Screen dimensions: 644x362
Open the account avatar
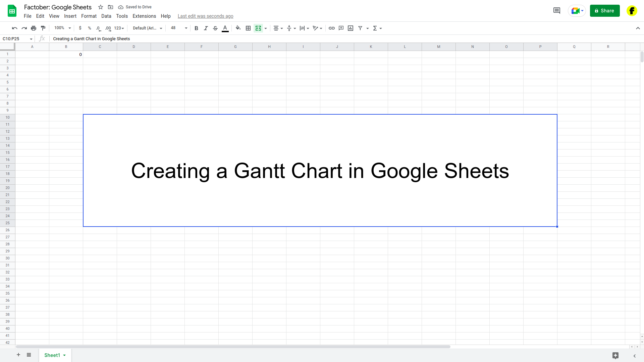pos(632,11)
